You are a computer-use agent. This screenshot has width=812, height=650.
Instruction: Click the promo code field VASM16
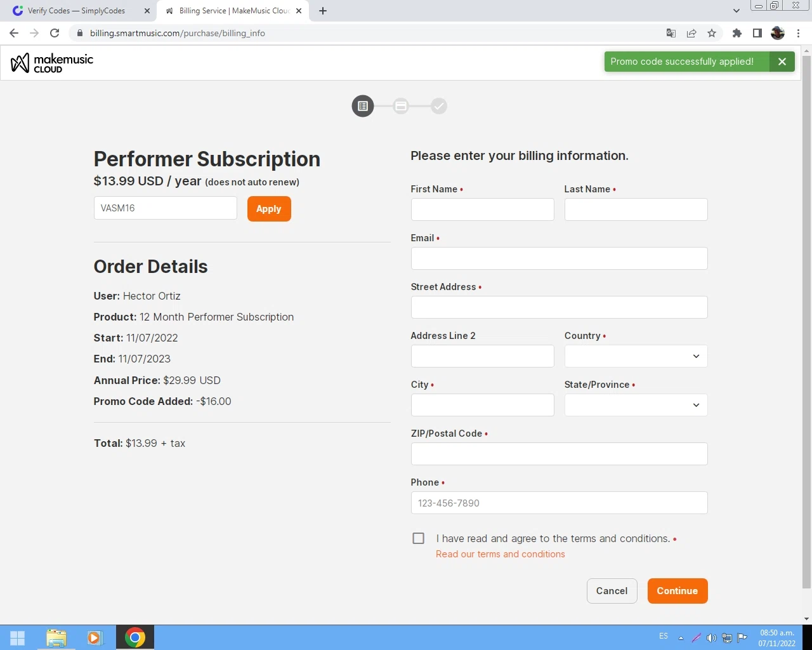coord(166,208)
